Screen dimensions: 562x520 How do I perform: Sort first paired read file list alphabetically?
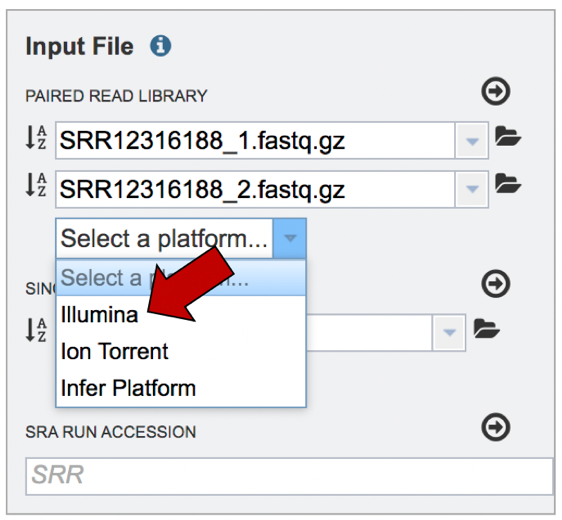pyautogui.click(x=36, y=137)
